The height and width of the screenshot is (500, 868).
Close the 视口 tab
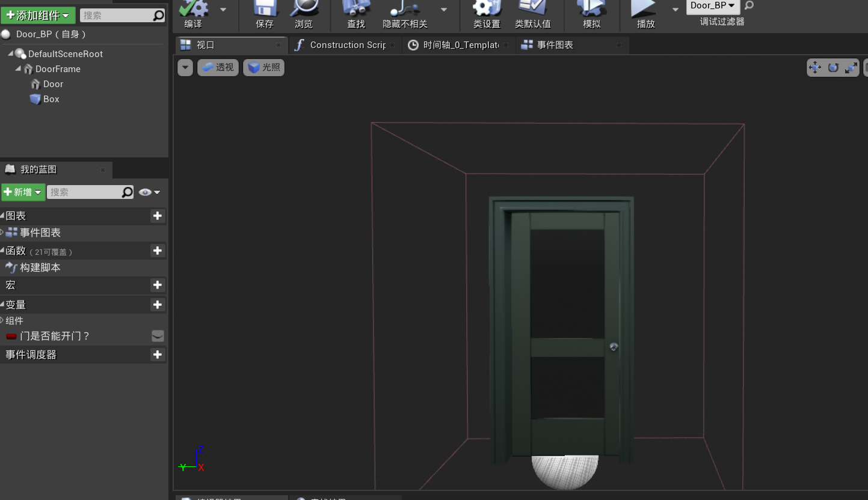coord(279,45)
